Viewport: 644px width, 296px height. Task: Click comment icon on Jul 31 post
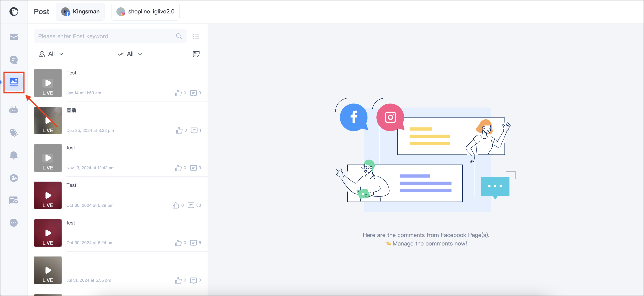tap(193, 280)
